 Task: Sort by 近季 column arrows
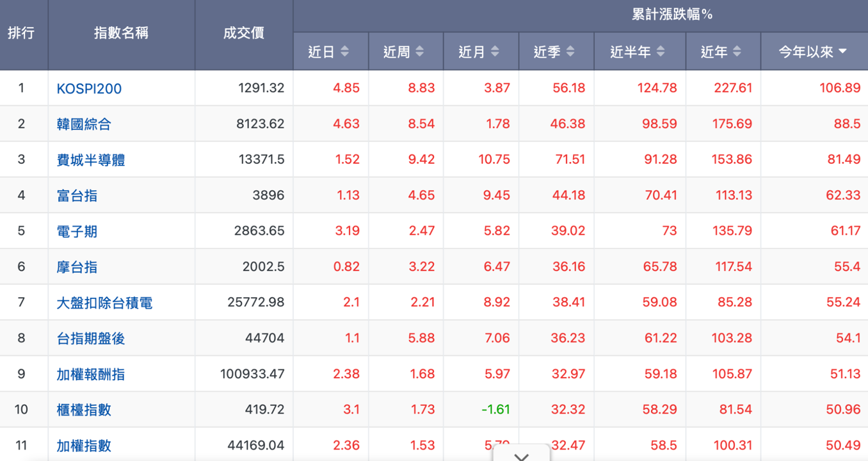point(570,51)
